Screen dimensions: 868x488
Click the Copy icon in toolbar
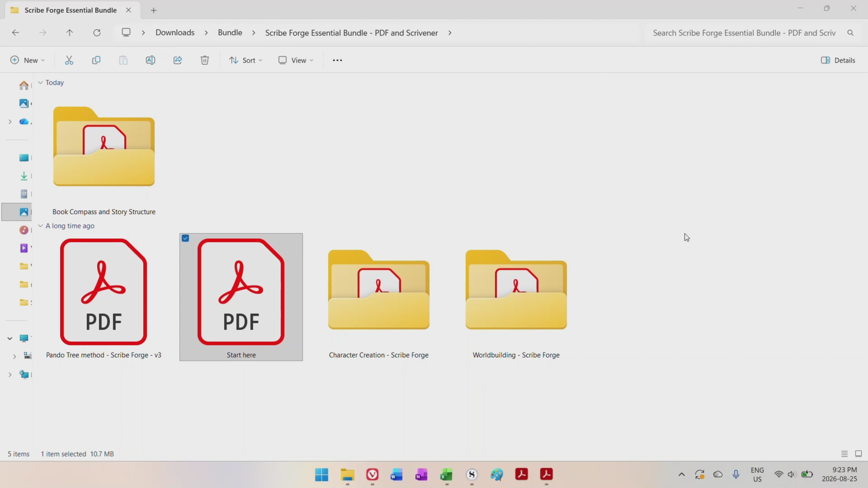(x=96, y=60)
